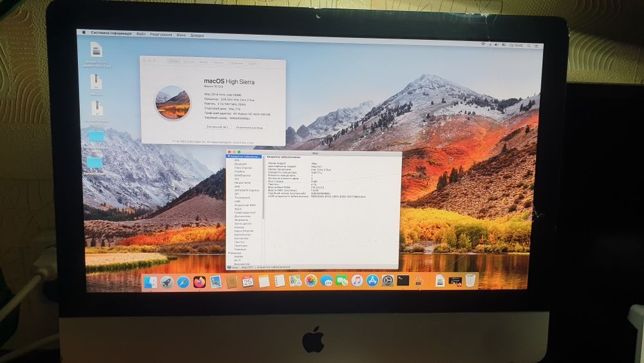This screenshot has height=363, width=644.
Task: Select PCI in sidebar
Action: (236, 179)
